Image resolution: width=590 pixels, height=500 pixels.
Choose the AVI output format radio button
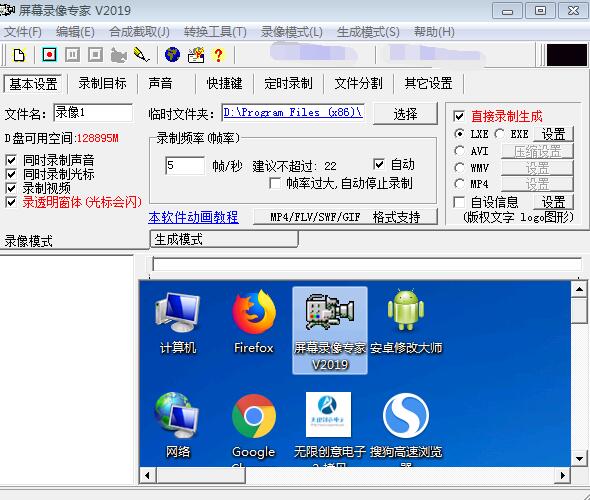coord(459,151)
